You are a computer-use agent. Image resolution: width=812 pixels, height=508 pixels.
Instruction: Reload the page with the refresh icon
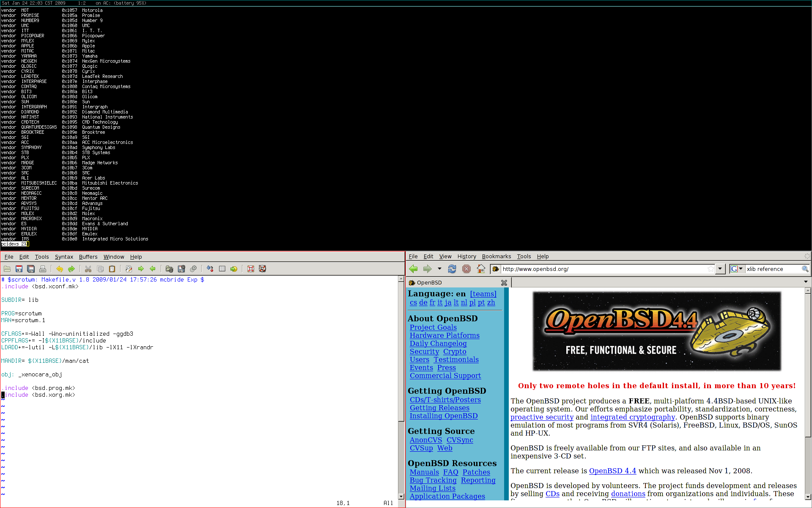pos(452,269)
